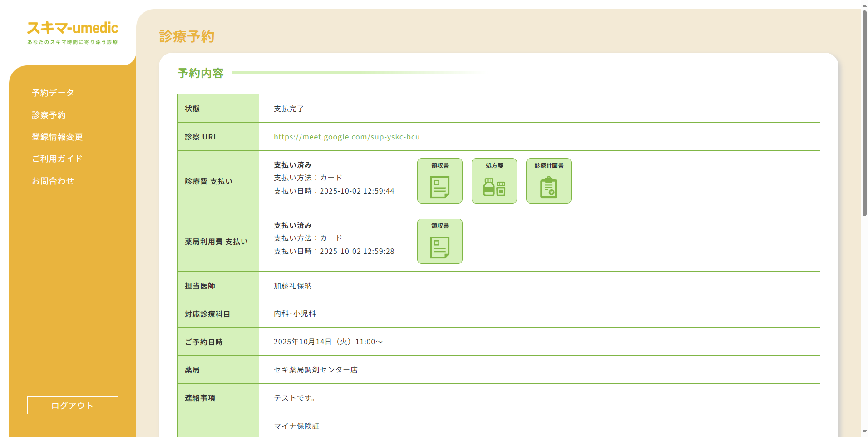Open 登録情報変更 from the sidebar
The height and width of the screenshot is (437, 868).
coord(57,137)
